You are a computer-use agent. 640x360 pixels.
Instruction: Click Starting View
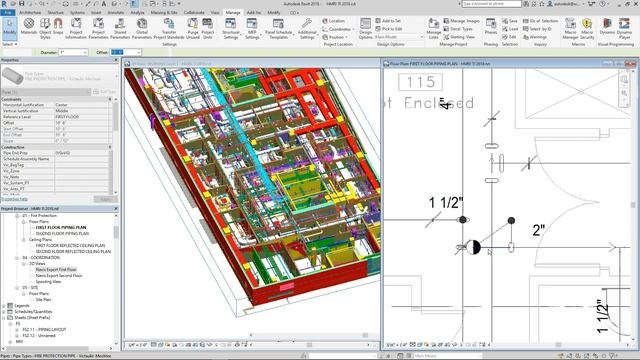(459, 37)
